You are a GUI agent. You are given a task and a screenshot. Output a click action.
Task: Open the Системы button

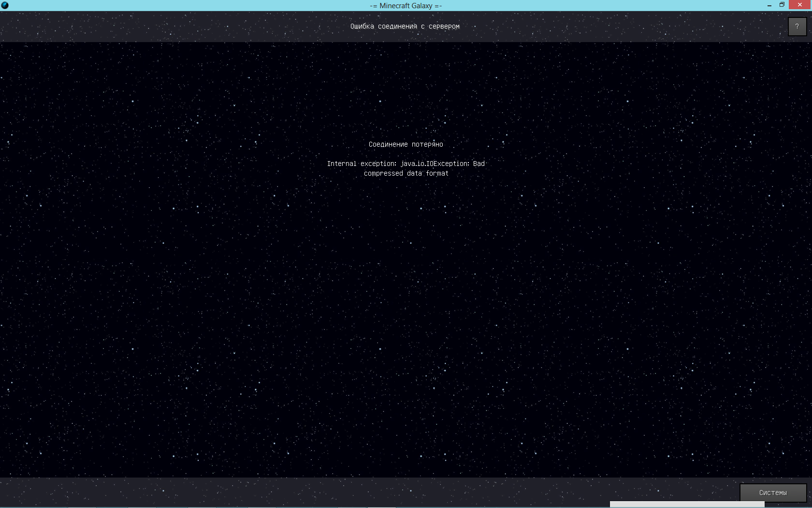click(773, 493)
